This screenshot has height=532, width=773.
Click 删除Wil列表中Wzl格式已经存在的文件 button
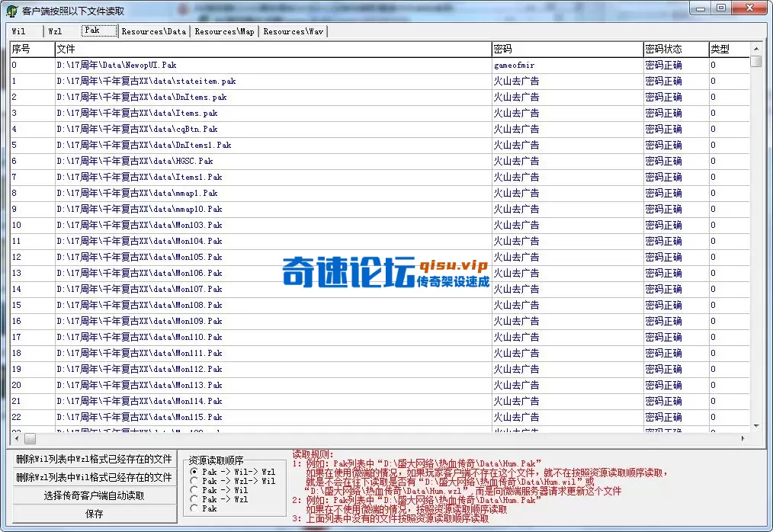coord(94,460)
